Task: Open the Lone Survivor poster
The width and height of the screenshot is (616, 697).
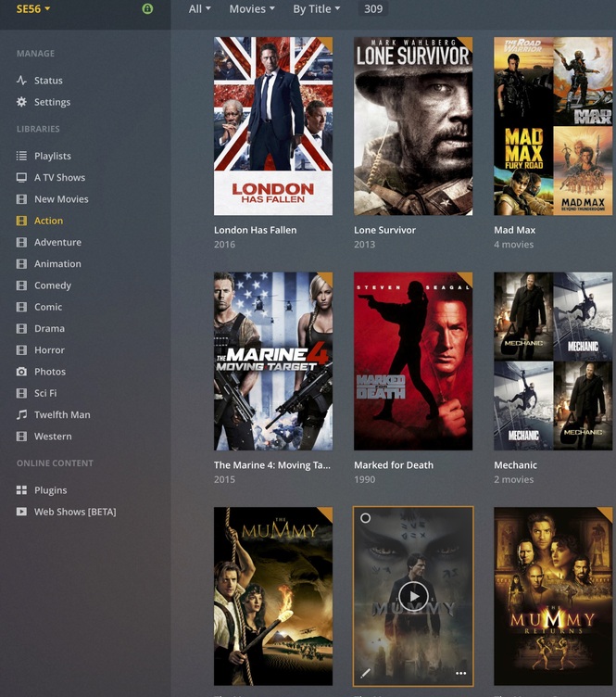Action: coord(413,126)
